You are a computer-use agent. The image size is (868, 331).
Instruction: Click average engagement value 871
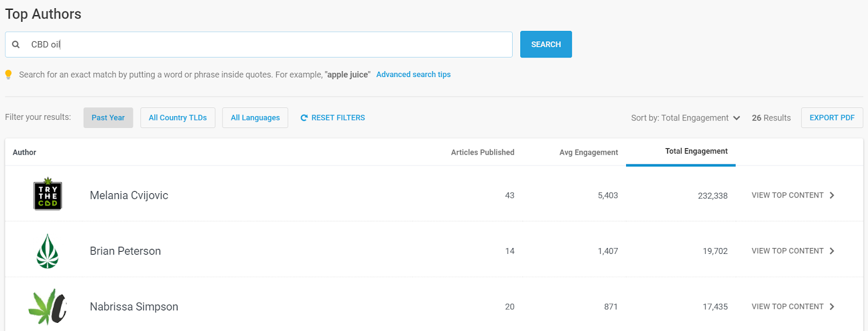pyautogui.click(x=611, y=307)
